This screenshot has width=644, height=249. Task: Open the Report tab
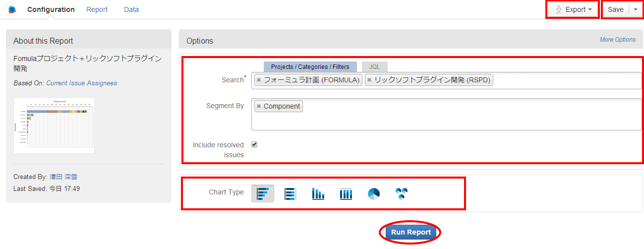coord(97,9)
